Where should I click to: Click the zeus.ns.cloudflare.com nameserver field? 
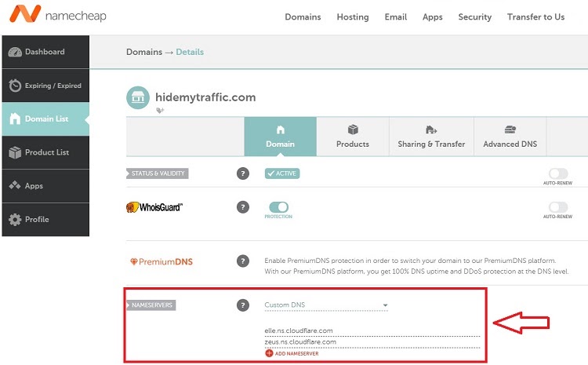(372, 342)
